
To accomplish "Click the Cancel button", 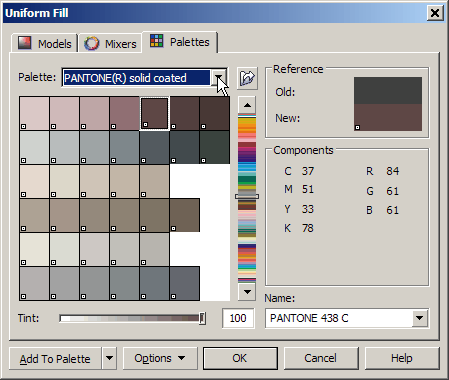I will pos(321,358).
